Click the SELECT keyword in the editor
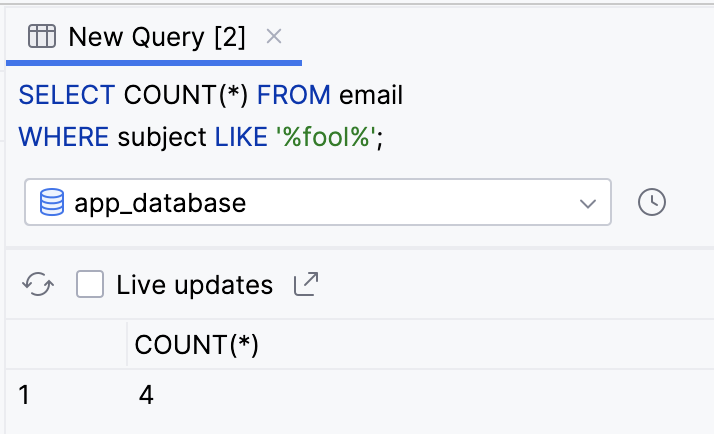Viewport: 714px width, 434px height. coord(67,96)
